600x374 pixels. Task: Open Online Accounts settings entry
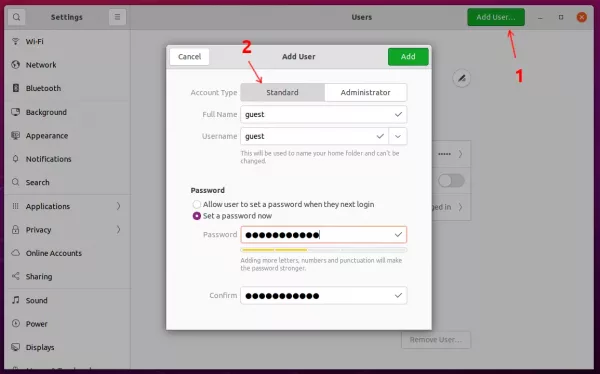[67, 253]
